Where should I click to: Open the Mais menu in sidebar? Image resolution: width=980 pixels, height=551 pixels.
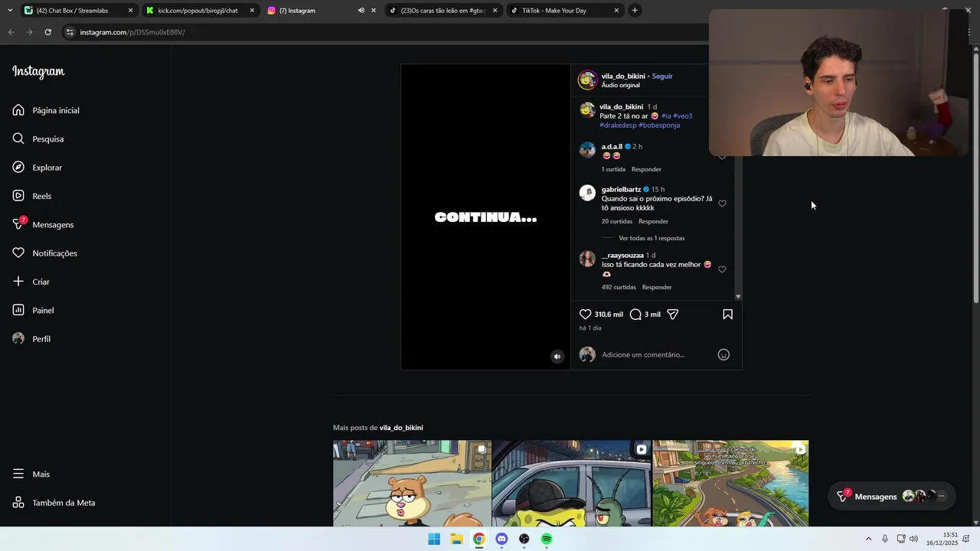(x=31, y=474)
